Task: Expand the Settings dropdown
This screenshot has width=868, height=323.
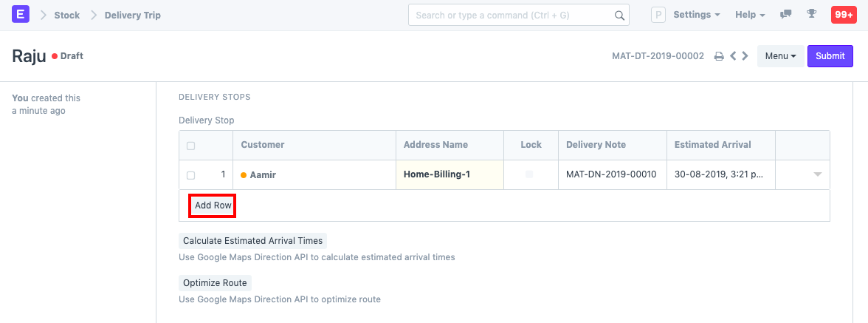Action: click(x=697, y=15)
